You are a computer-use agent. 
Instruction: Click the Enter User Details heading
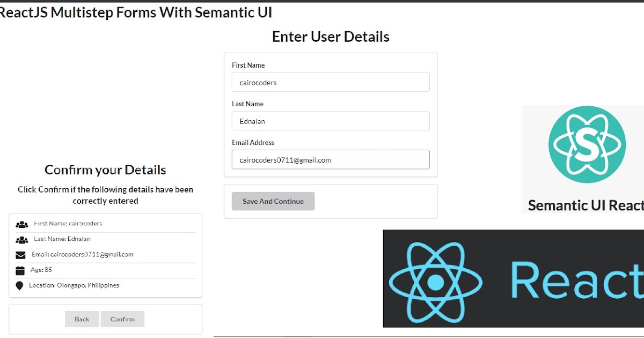click(x=330, y=36)
